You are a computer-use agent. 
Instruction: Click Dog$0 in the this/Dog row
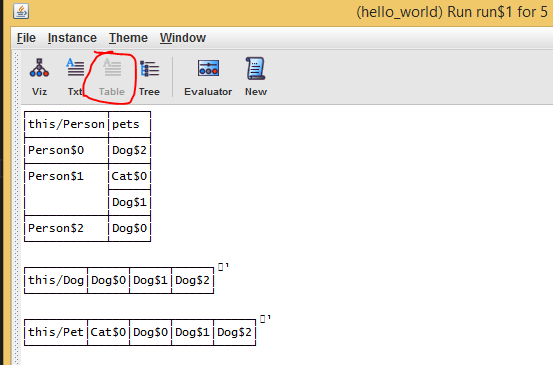[x=109, y=280]
